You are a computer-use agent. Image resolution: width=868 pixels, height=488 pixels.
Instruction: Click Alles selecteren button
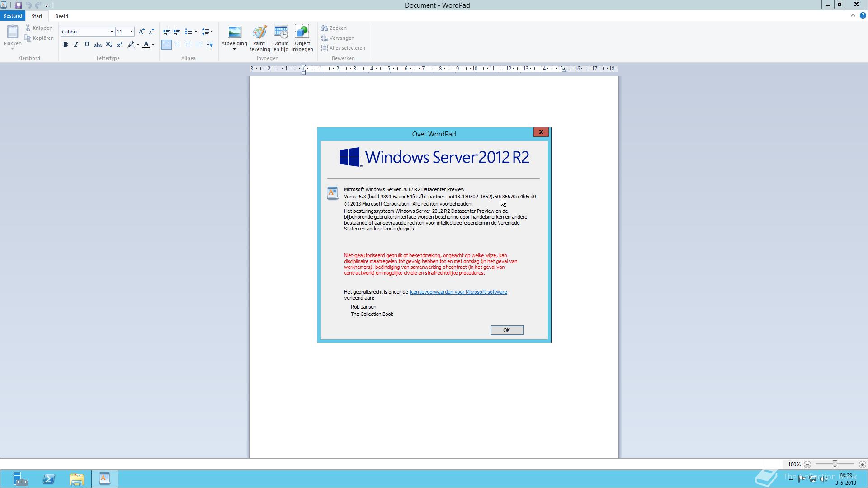point(343,48)
